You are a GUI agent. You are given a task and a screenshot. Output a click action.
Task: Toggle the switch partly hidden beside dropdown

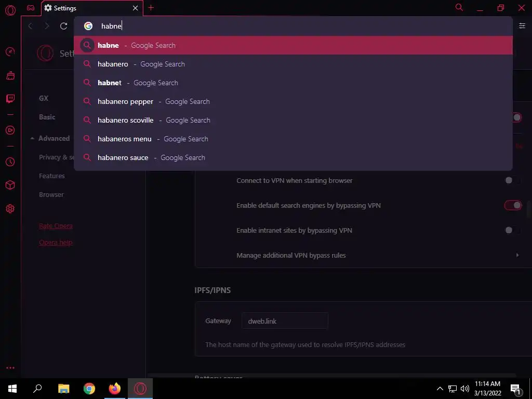(517, 117)
